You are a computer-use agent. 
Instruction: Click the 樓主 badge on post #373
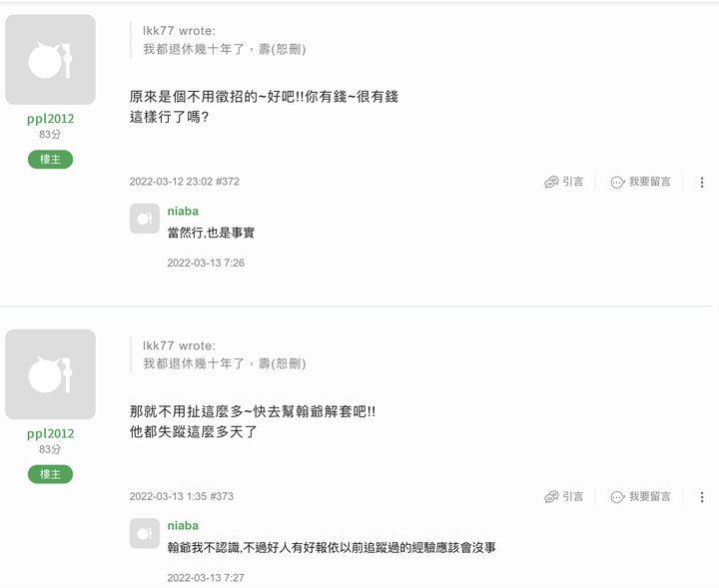51,474
